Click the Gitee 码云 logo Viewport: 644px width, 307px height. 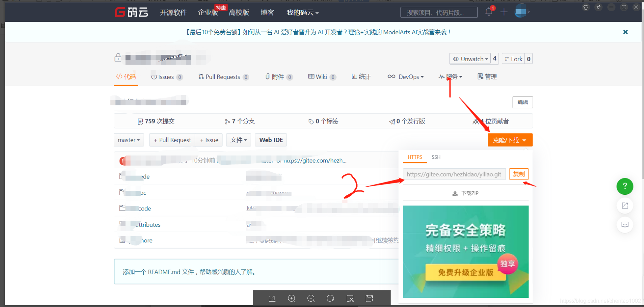[132, 12]
